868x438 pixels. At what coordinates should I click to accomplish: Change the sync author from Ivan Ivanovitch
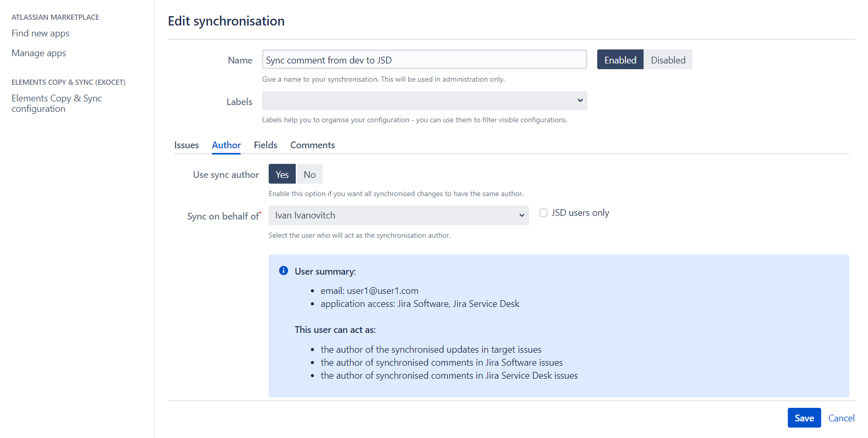coord(398,215)
